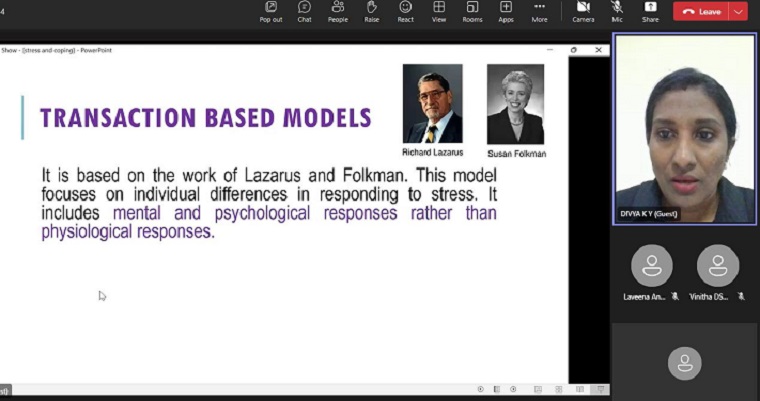Open the View layout menu

439,11
